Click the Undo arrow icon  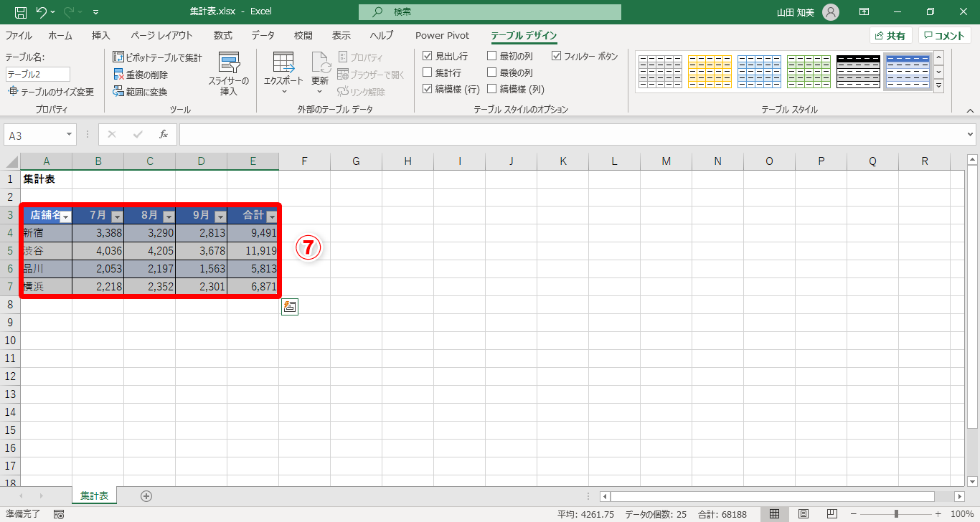coord(42,12)
